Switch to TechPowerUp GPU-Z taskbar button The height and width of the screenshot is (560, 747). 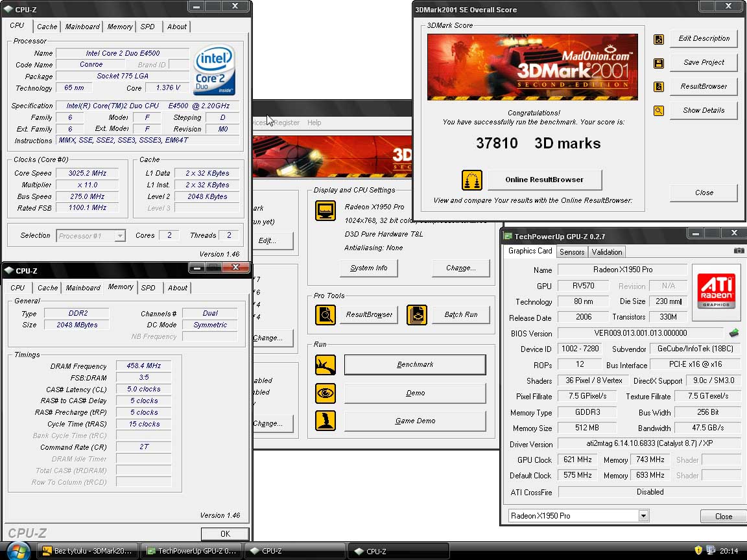pos(191,551)
